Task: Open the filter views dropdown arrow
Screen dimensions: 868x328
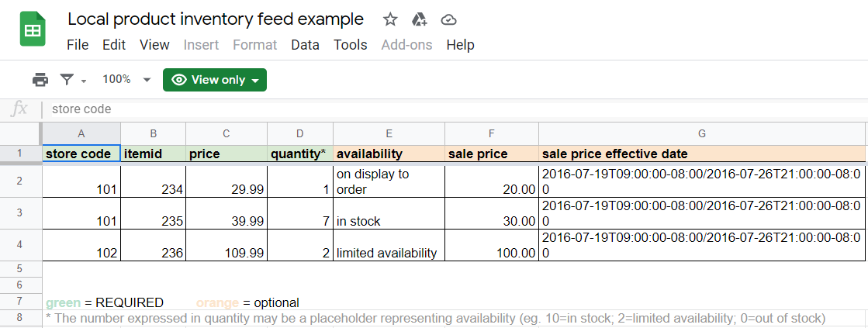Action: [83, 81]
